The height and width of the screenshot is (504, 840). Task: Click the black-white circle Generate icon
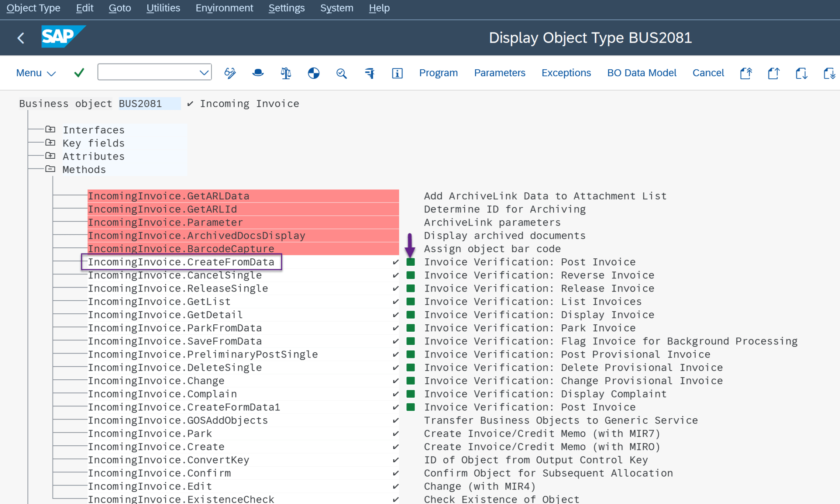(x=314, y=73)
